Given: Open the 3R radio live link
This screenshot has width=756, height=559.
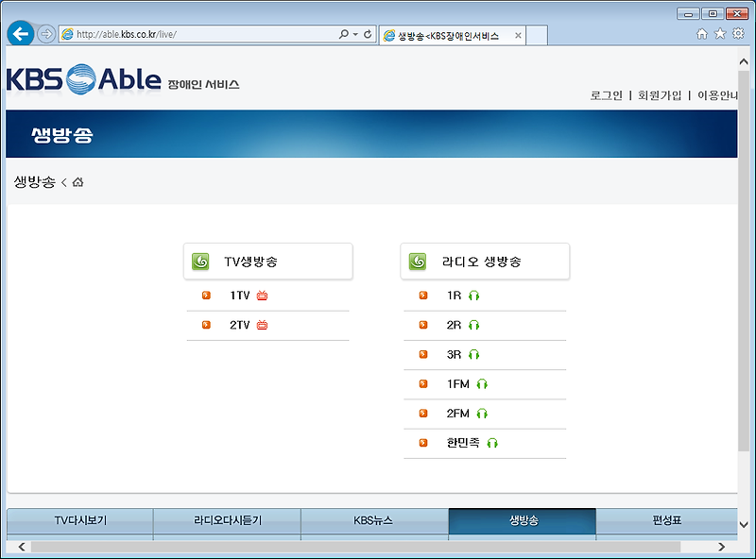Looking at the screenshot, I should coord(454,355).
